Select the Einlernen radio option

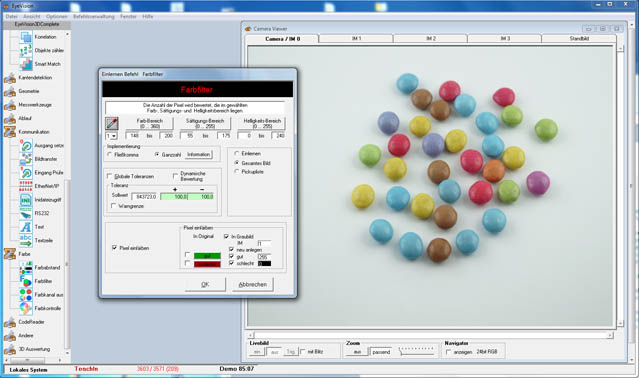click(237, 154)
